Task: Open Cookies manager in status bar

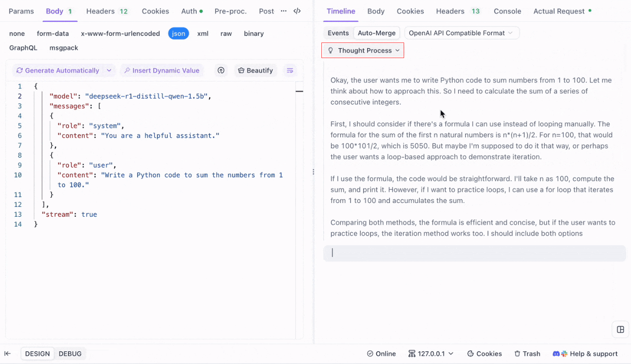Action: click(x=484, y=354)
